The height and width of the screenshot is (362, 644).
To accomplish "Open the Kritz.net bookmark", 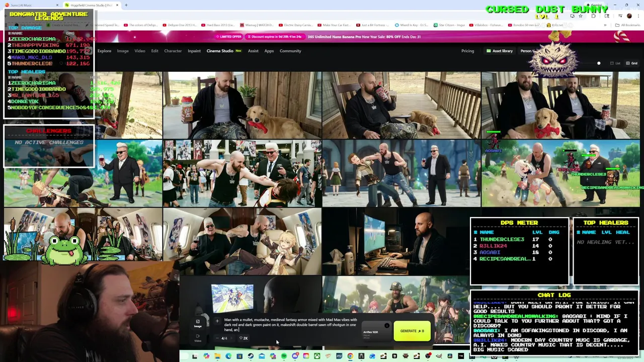I will click(x=554, y=25).
